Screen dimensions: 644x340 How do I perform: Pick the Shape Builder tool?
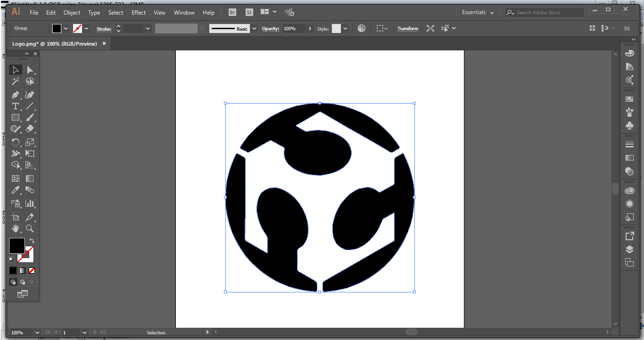point(16,165)
